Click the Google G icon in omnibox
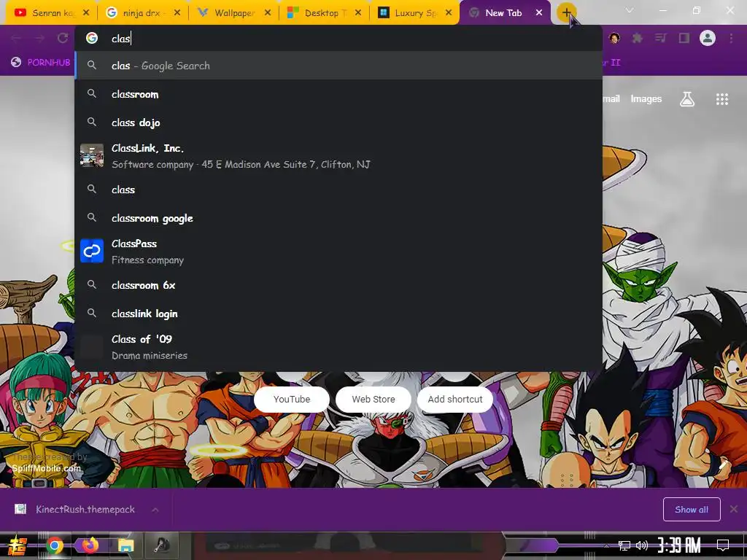This screenshot has height=560, width=747. (92, 38)
